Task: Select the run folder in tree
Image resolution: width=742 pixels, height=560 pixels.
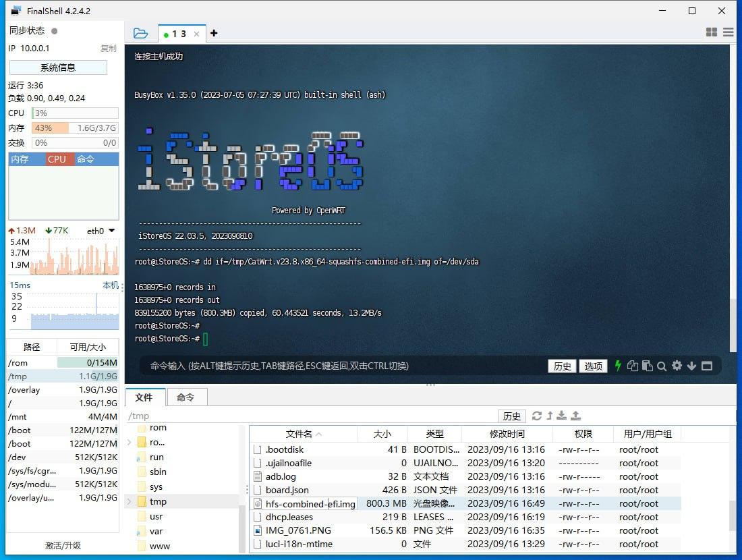Action: [156, 457]
